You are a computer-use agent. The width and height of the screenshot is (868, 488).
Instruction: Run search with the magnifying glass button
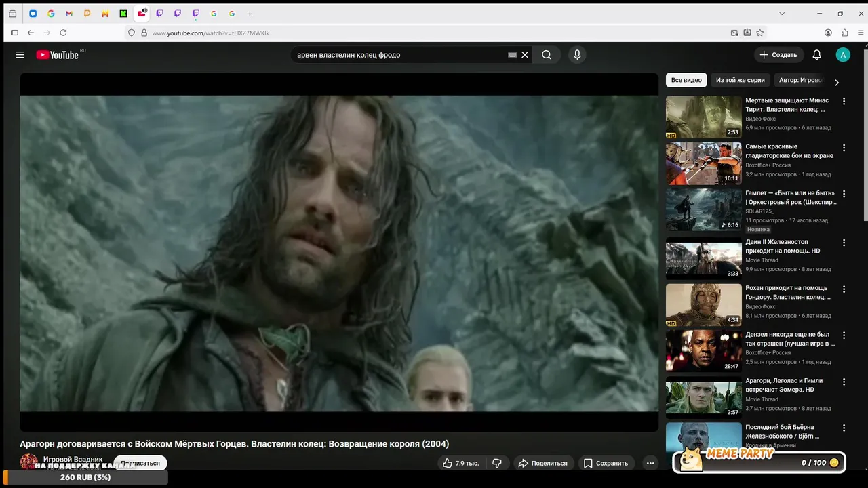coord(547,55)
